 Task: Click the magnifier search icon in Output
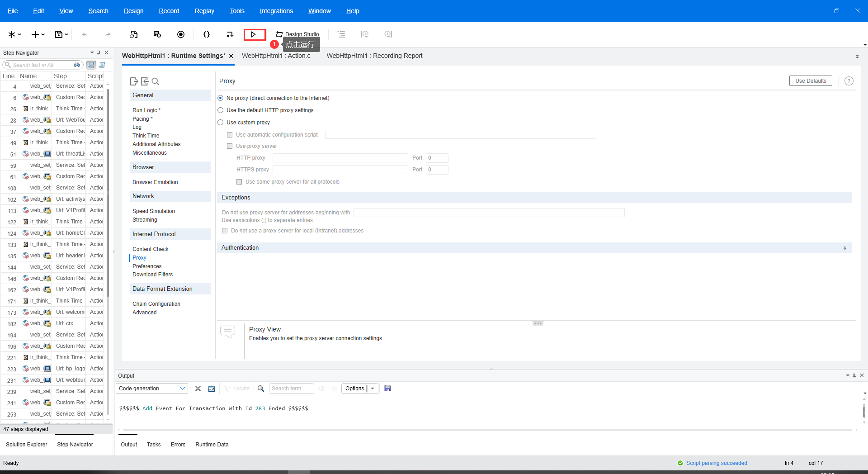[x=261, y=389]
